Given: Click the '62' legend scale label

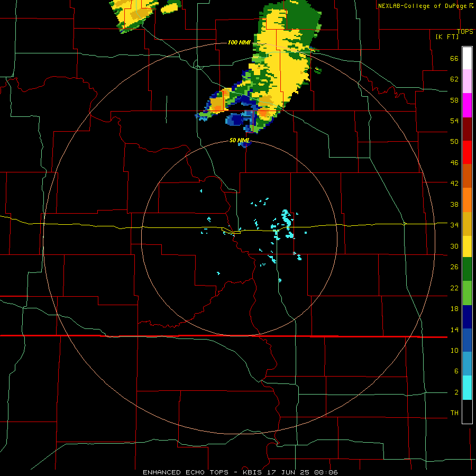Looking at the screenshot, I should (454, 79).
